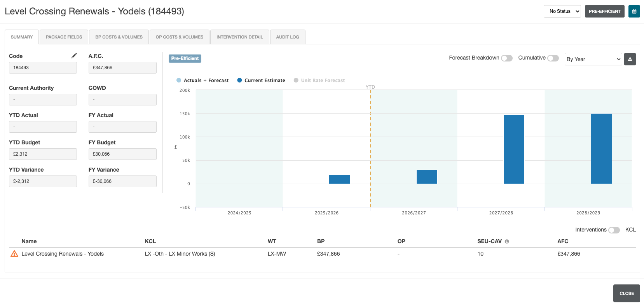The width and height of the screenshot is (644, 307).
Task: Click the pencil edit icon beside Code
Action: point(74,56)
